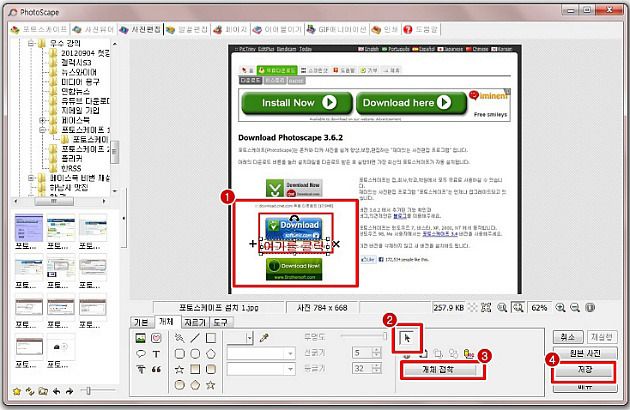Click the wide 개체 button under arrange icons
The image size is (630, 410).
coord(438,369)
